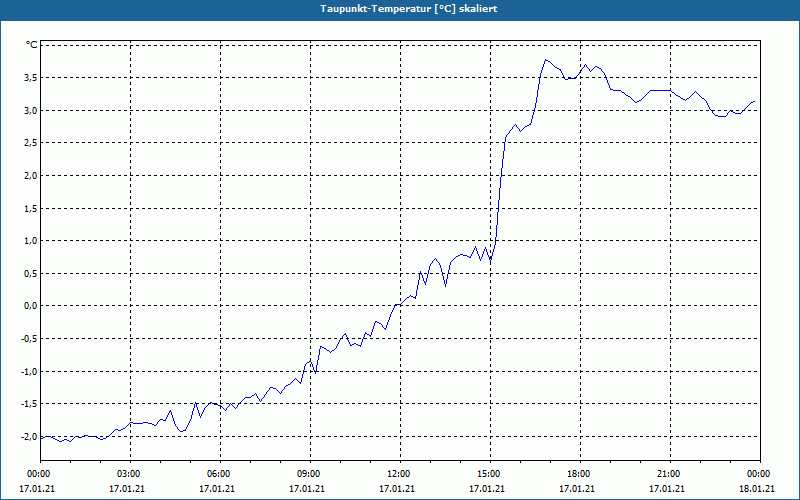Click the 21:00 time label
The height and width of the screenshot is (500, 800).
coord(670,474)
